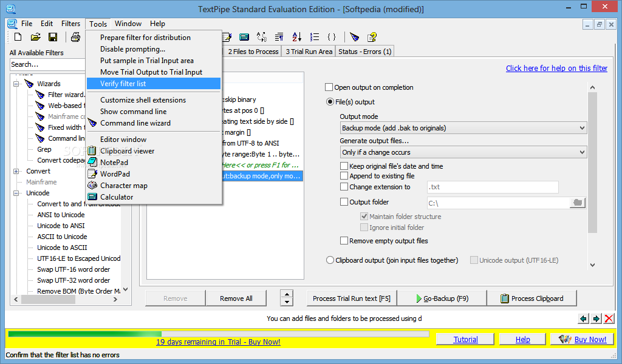This screenshot has height=364, width=622.
Task: Enable the Change extension to checkbox
Action: (344, 187)
